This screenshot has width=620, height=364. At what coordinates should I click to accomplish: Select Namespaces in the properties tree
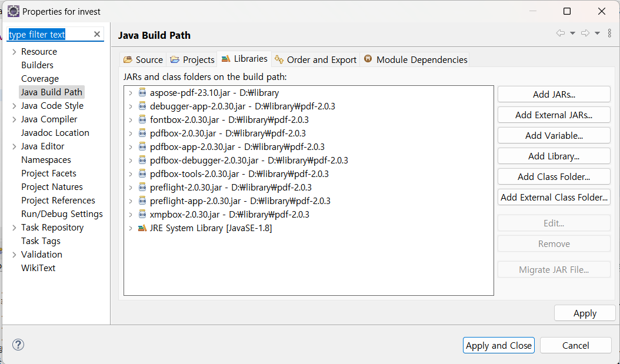pos(46,160)
